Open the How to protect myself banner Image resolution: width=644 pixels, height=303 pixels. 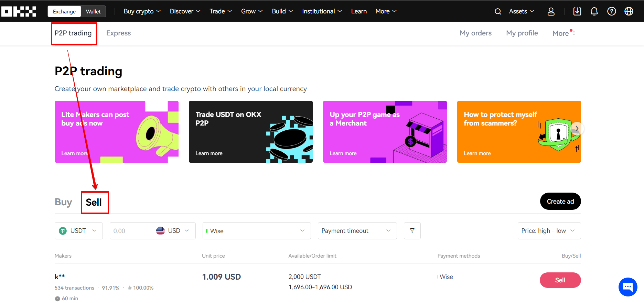tap(519, 132)
